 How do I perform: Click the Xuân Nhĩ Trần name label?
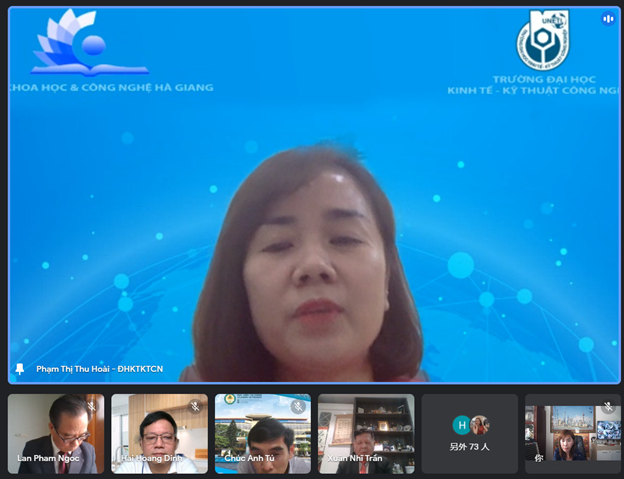355,458
